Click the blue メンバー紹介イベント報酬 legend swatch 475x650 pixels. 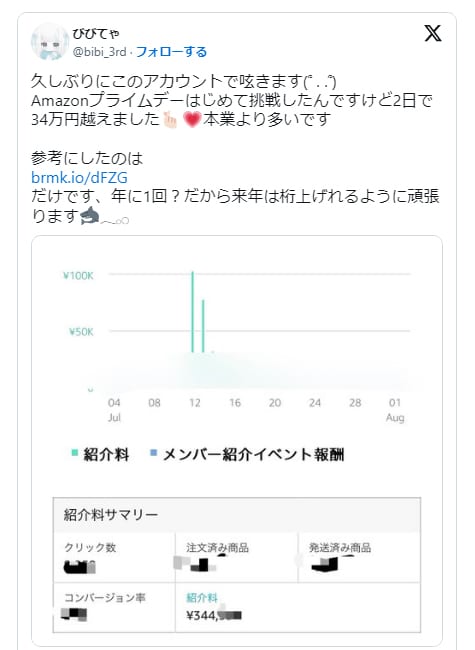coord(153,453)
